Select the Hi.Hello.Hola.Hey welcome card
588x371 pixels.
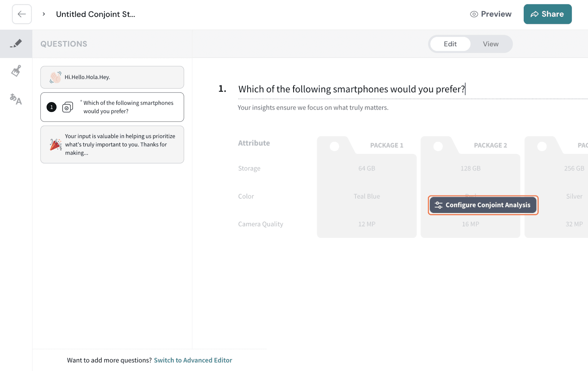tap(112, 77)
